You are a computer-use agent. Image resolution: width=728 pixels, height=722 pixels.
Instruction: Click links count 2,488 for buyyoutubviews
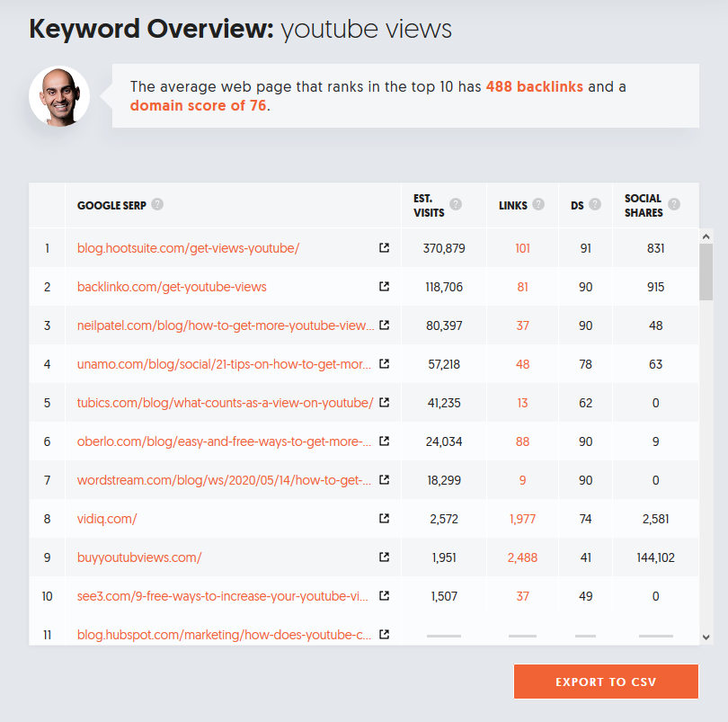tap(522, 557)
